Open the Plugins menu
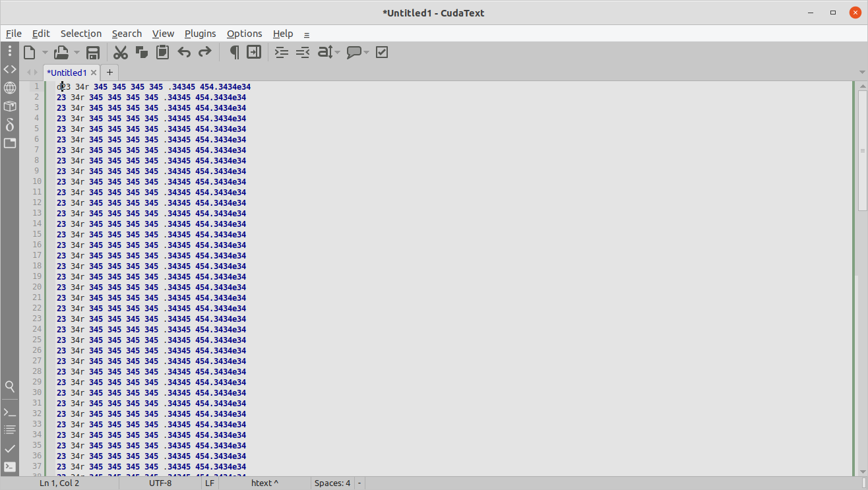Image resolution: width=868 pixels, height=490 pixels. pyautogui.click(x=201, y=34)
